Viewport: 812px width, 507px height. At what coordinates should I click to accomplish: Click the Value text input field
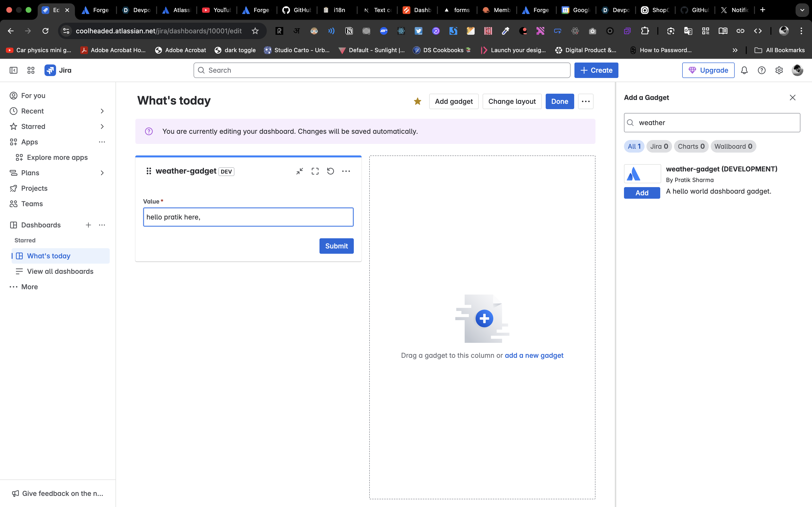[248, 217]
